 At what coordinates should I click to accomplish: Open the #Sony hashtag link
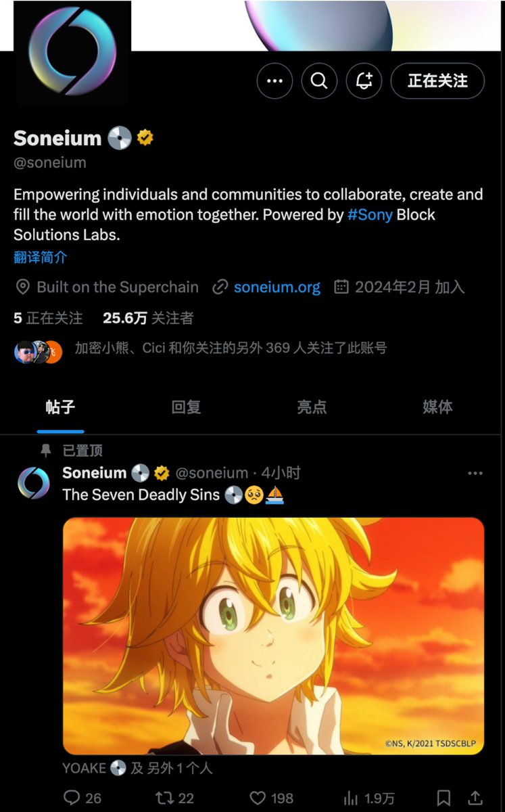pos(370,215)
